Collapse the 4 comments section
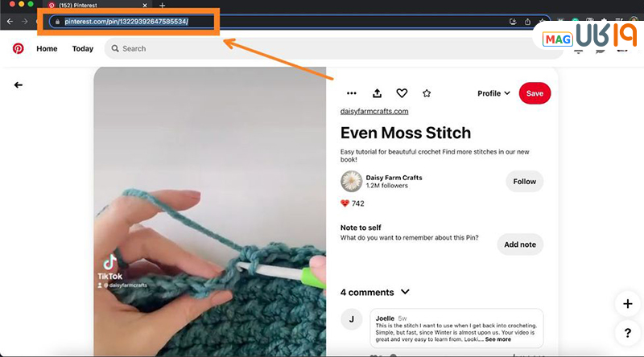The width and height of the screenshot is (644, 357). pos(405,292)
